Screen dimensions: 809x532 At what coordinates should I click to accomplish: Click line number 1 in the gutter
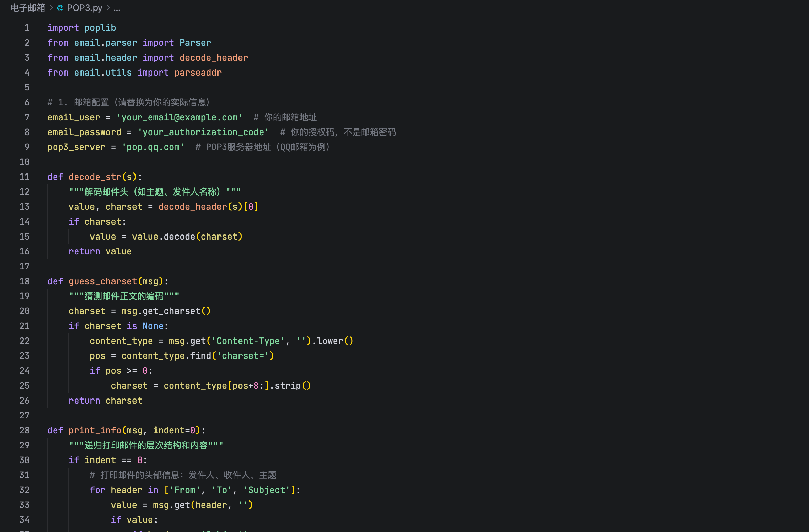coord(27,27)
